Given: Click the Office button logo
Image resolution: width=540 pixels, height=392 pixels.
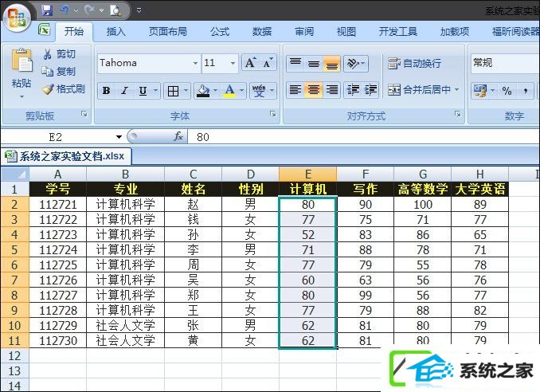Looking at the screenshot, I should click(17, 17).
